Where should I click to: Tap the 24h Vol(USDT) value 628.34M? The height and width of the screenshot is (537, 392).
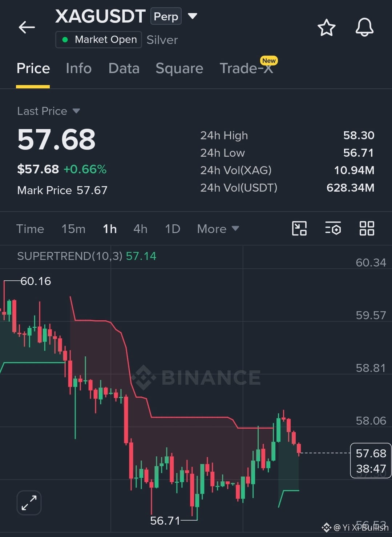[350, 188]
